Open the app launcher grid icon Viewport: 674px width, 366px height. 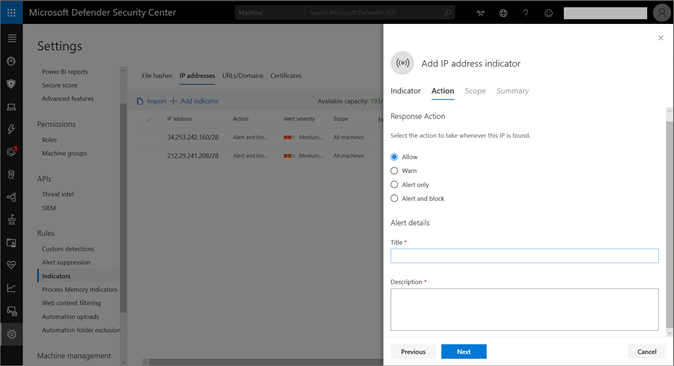[12, 12]
